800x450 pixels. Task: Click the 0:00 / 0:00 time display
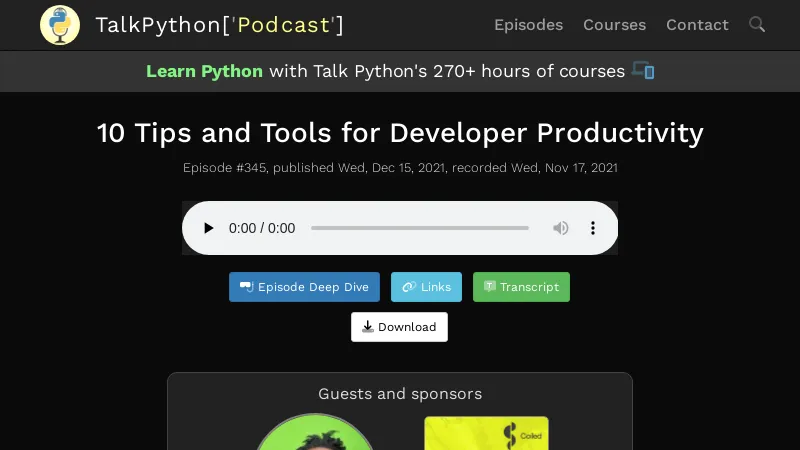click(x=262, y=228)
